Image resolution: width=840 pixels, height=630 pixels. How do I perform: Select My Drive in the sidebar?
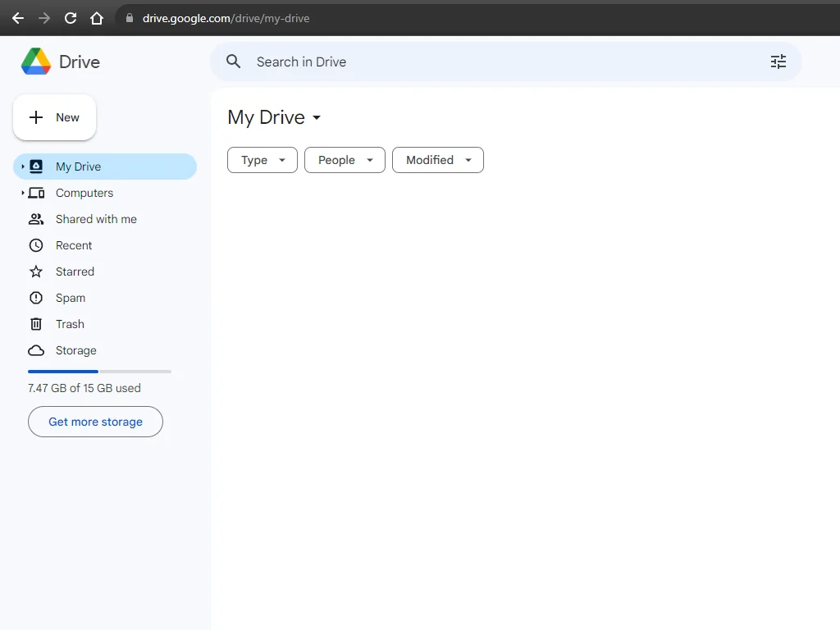pyautogui.click(x=105, y=167)
